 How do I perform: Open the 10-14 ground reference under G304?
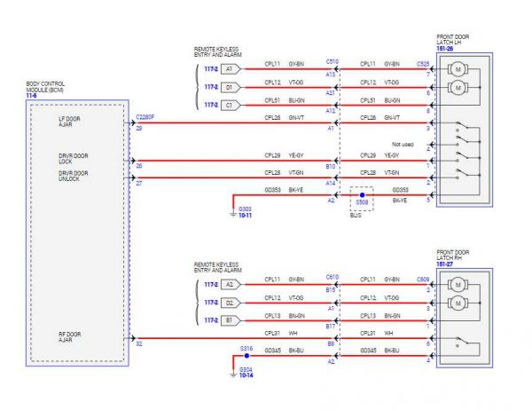[246, 375]
